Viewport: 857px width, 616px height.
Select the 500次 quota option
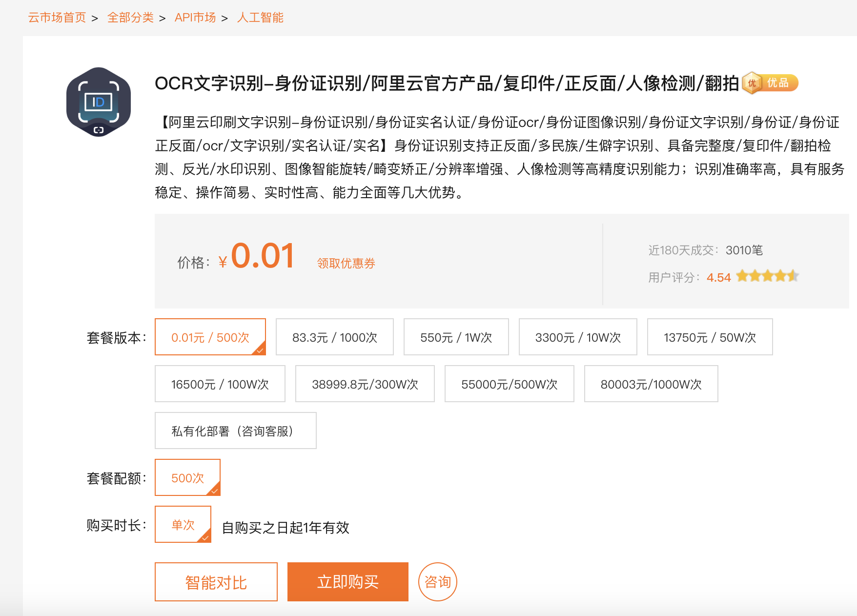click(x=187, y=477)
